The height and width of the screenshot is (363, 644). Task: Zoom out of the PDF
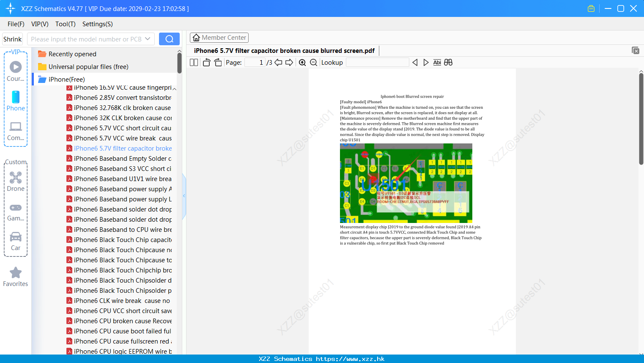[x=314, y=63]
